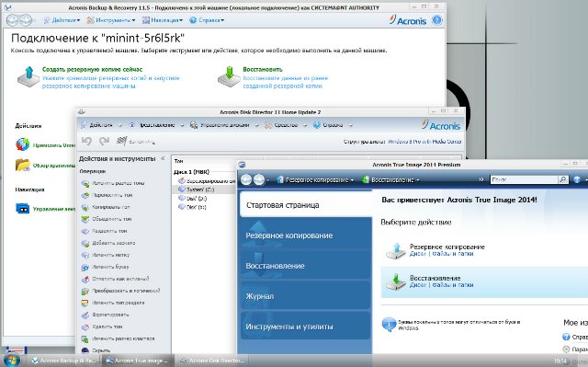This screenshot has width=588, height=367.
Task: Click 'Изменить тип раздела' operation
Action: pyautogui.click(x=119, y=303)
